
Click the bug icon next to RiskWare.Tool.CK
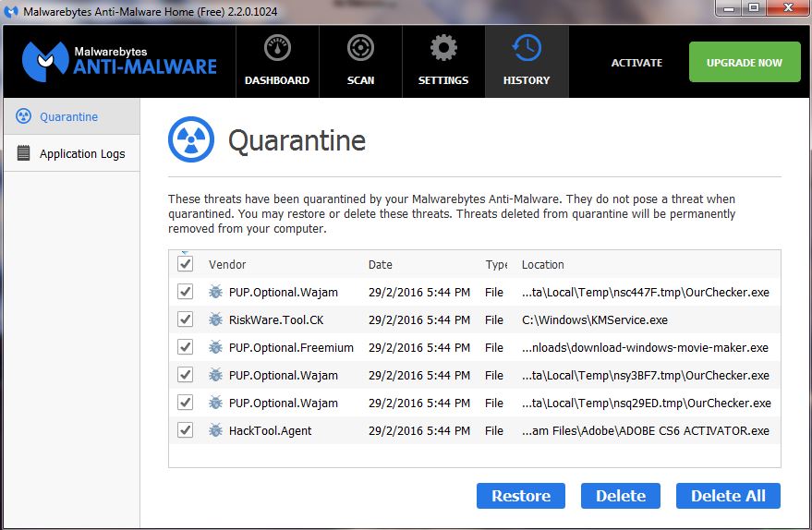pos(215,319)
